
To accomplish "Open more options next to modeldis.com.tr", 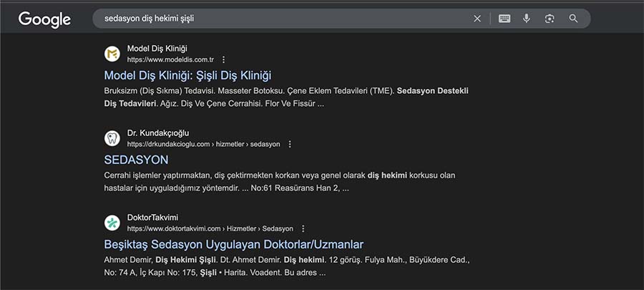I will click(223, 59).
